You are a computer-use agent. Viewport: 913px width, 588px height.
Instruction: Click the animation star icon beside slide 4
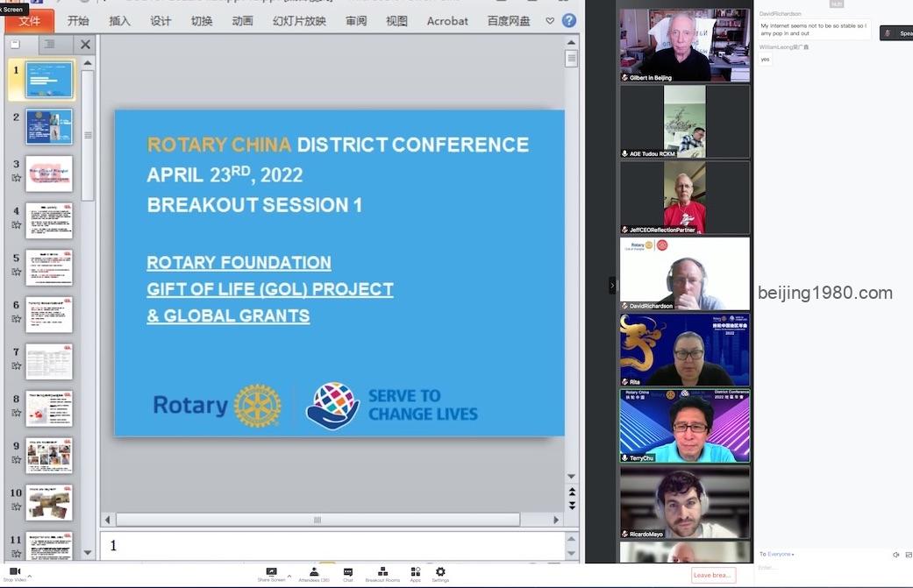pos(17,225)
